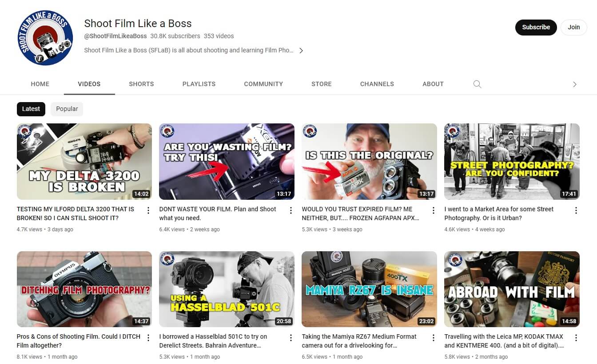Play the 'My Delta 3200 Is Broken' thumbnail
The width and height of the screenshot is (597, 364).
pyautogui.click(x=84, y=162)
